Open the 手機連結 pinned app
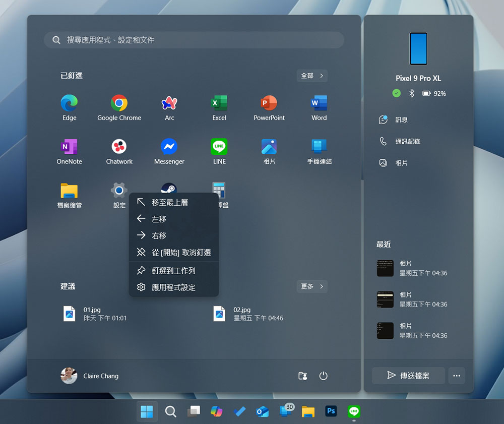 click(x=319, y=151)
